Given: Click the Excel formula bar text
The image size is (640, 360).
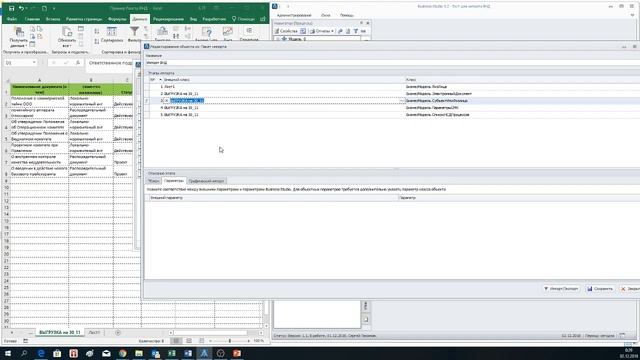Looking at the screenshot, I should 111,63.
